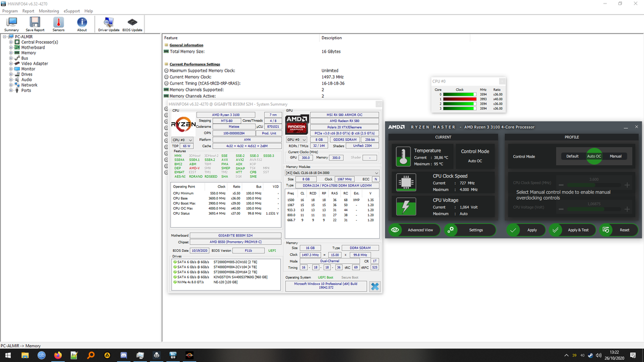Viewport: 644px width, 362px height.
Task: Expand the Drives tree node
Action: (11, 74)
